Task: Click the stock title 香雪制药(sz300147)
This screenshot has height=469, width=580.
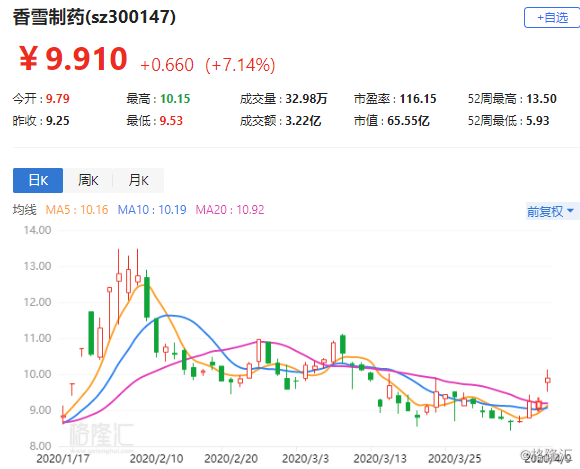Action: point(94,17)
